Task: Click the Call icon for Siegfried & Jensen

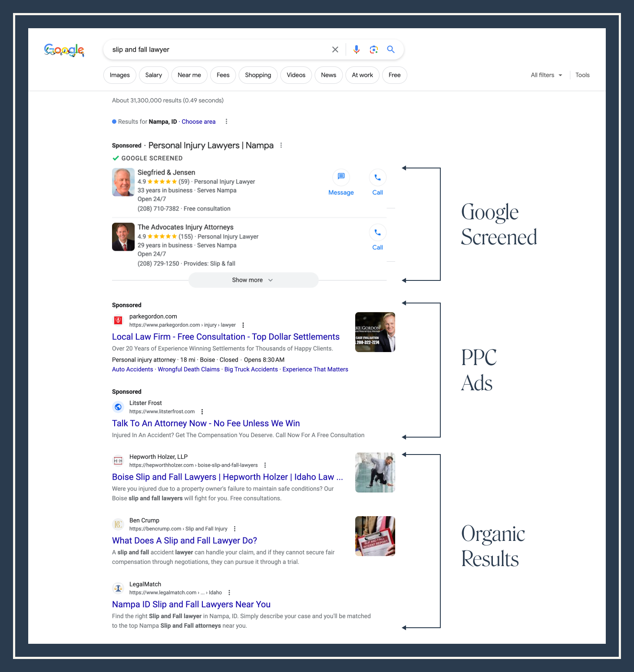Action: pos(377,178)
